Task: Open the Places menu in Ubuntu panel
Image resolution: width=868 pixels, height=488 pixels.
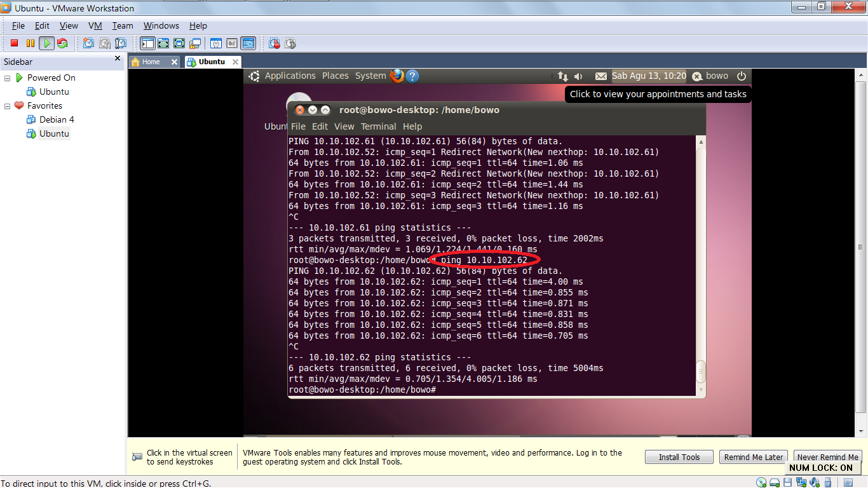Action: coord(335,76)
